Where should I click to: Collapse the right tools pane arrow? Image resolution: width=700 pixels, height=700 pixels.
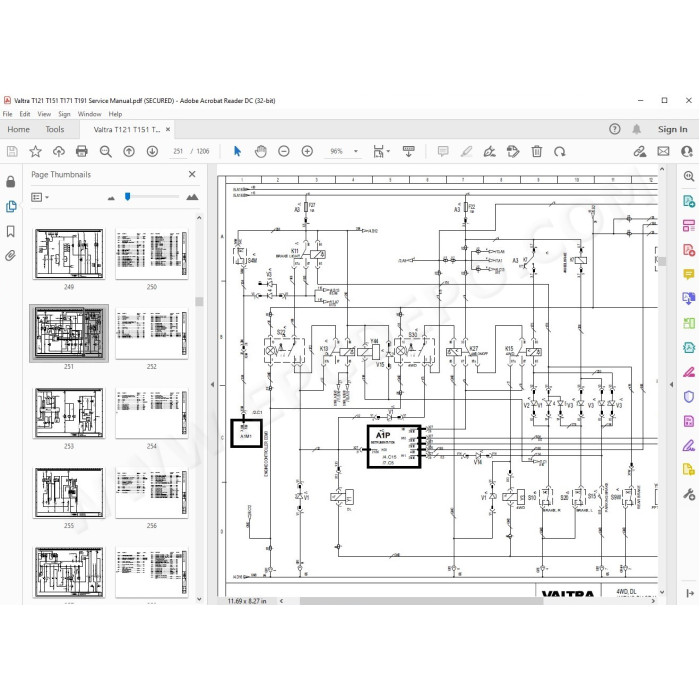coord(671,384)
